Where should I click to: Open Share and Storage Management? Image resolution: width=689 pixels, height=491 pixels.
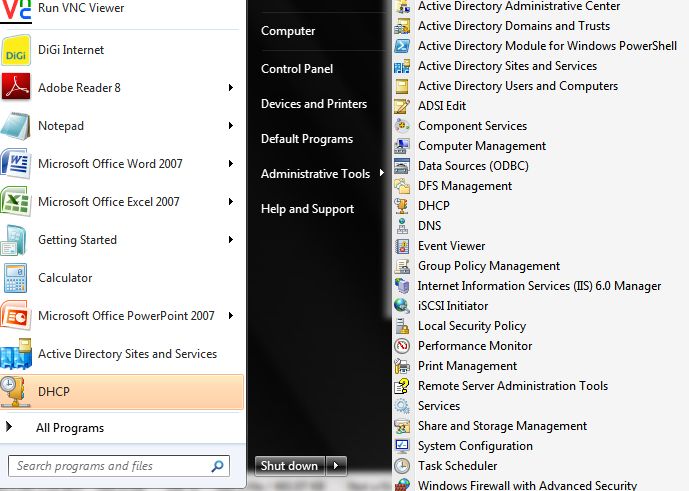pos(502,426)
